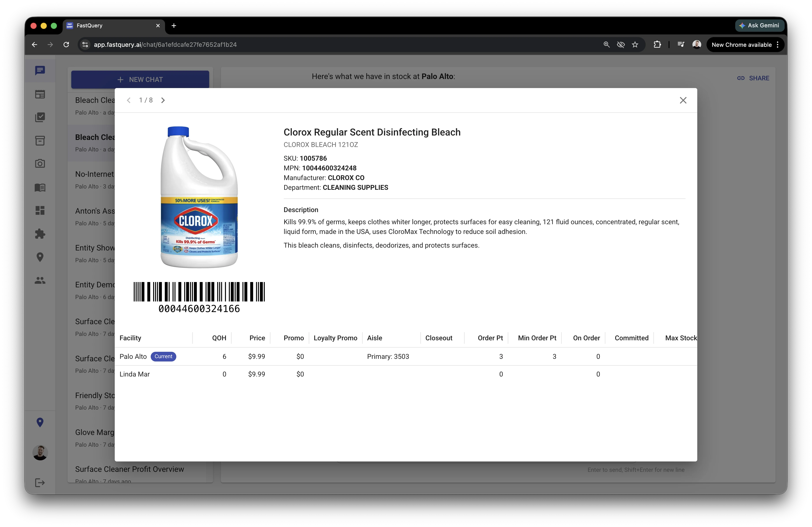Click the zoom magnifier icon in address bar
This screenshot has height=527, width=812.
[x=607, y=45]
